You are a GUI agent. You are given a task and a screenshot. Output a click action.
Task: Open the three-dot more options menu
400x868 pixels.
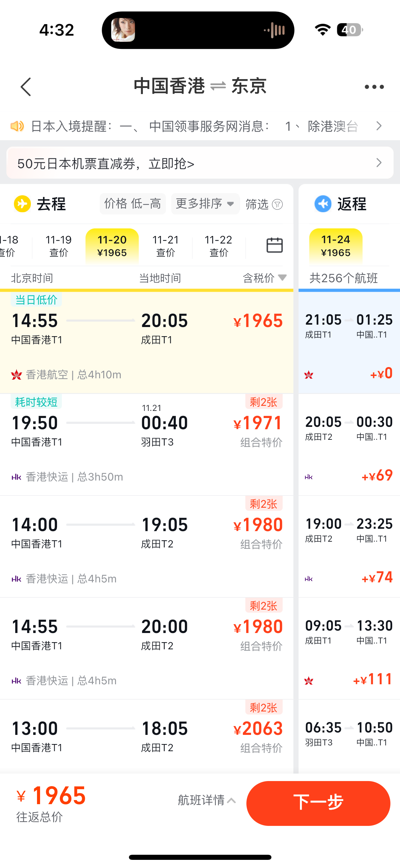374,87
